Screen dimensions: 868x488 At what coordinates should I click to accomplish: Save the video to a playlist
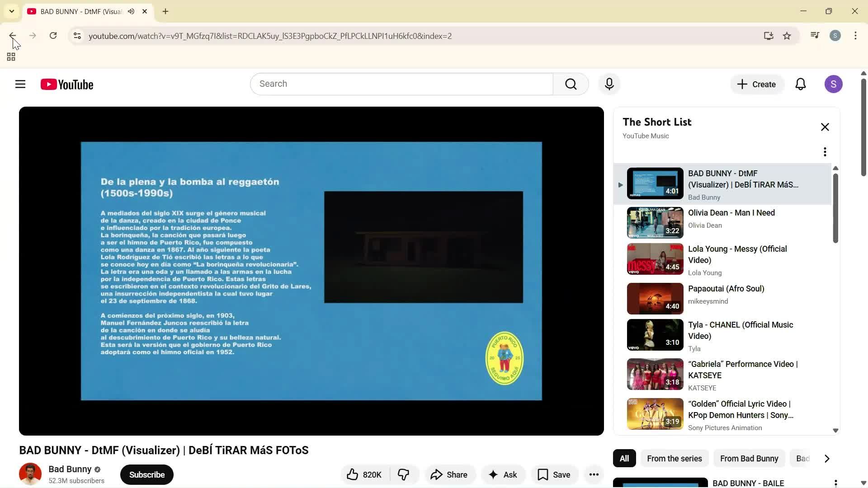pyautogui.click(x=554, y=474)
